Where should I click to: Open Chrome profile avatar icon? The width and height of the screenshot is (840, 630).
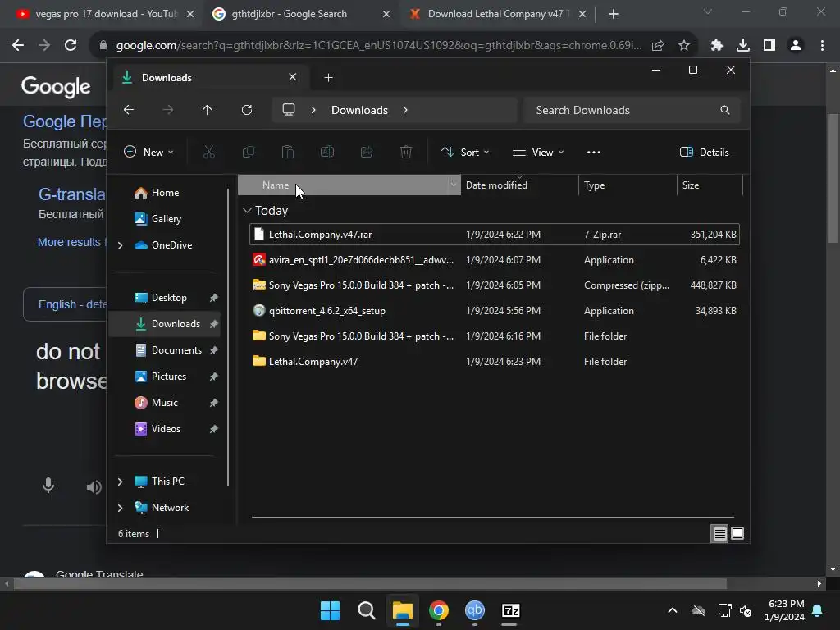pos(796,46)
